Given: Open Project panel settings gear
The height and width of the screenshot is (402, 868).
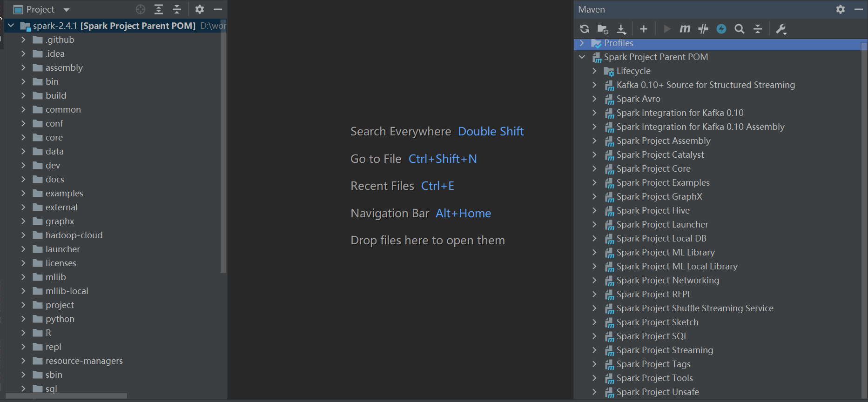Looking at the screenshot, I should click(x=200, y=9).
